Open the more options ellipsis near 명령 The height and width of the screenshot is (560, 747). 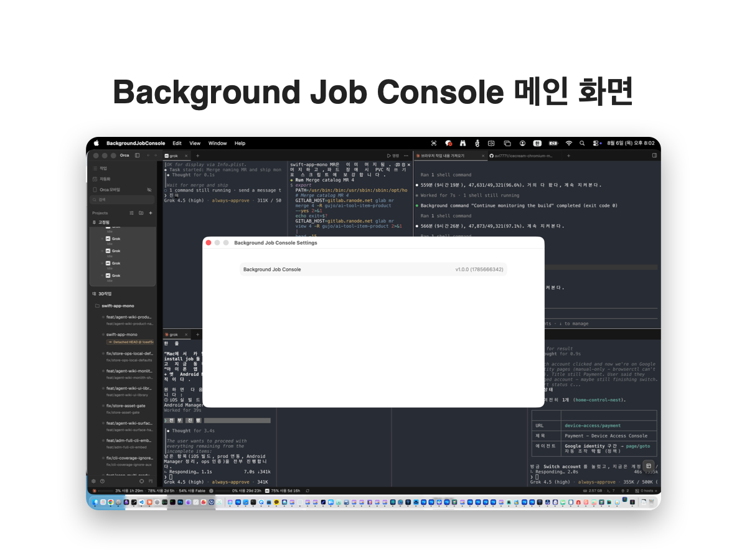click(406, 156)
